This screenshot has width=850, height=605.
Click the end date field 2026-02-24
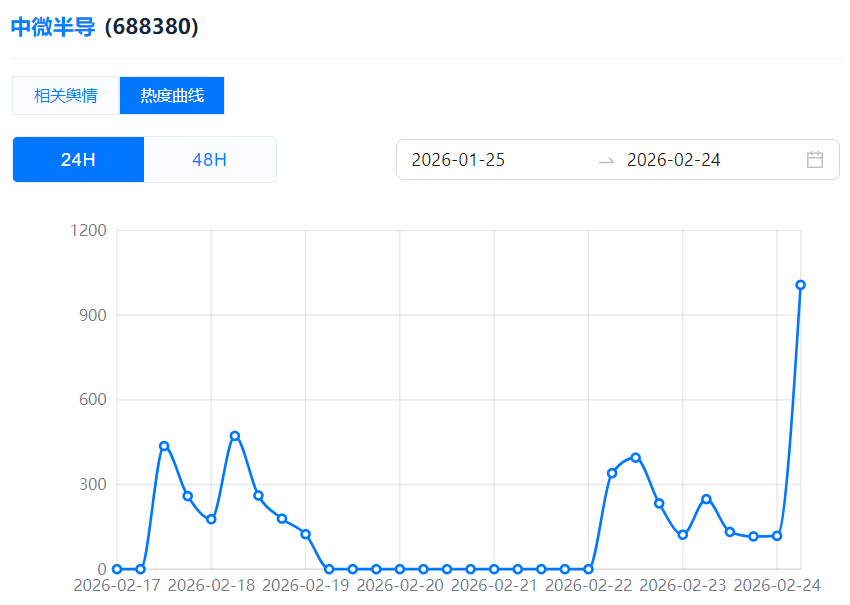coord(674,161)
